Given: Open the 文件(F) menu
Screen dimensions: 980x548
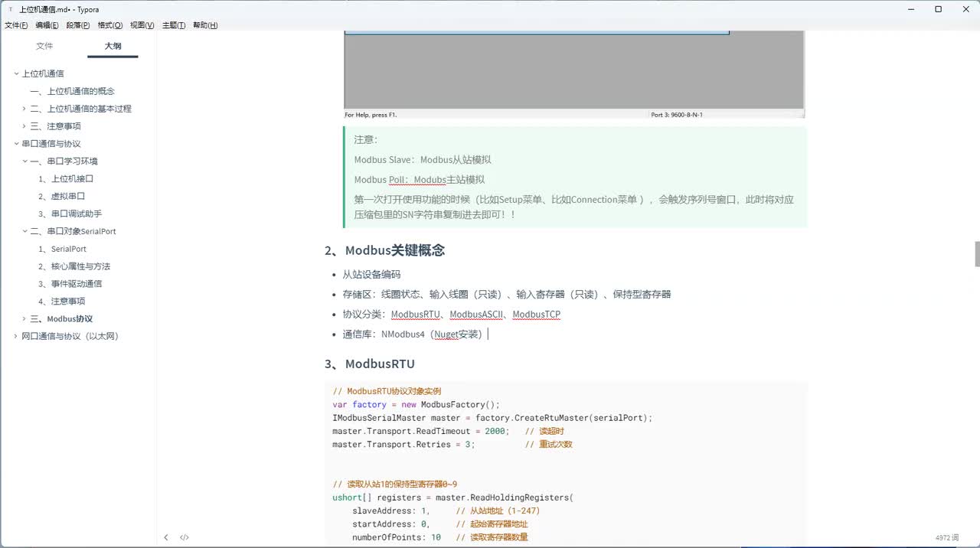Looking at the screenshot, I should (16, 25).
